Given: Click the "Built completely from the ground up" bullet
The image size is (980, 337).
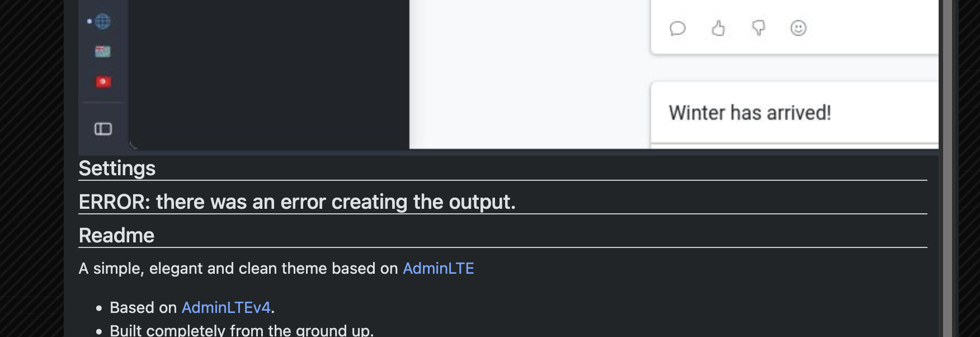Looking at the screenshot, I should tap(242, 330).
